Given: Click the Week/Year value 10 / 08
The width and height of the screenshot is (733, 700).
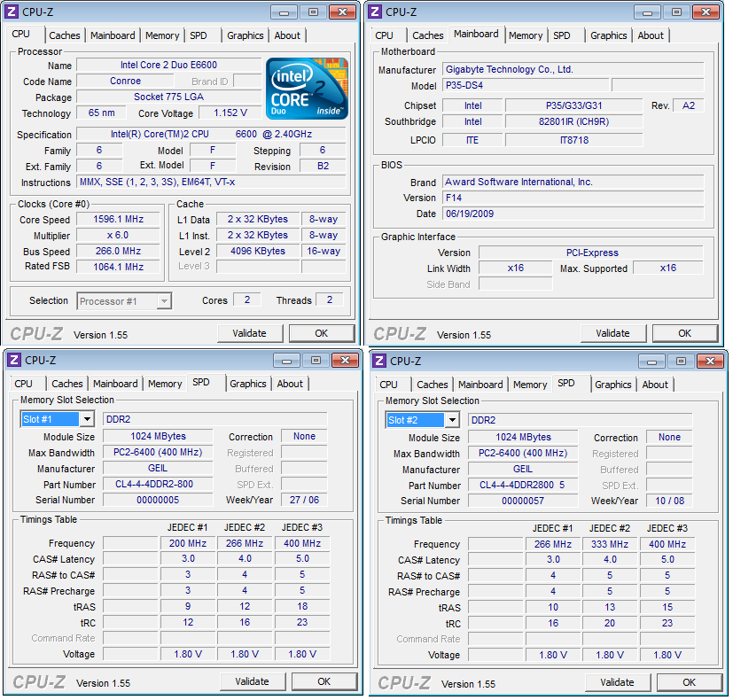Looking at the screenshot, I should coord(669,501).
